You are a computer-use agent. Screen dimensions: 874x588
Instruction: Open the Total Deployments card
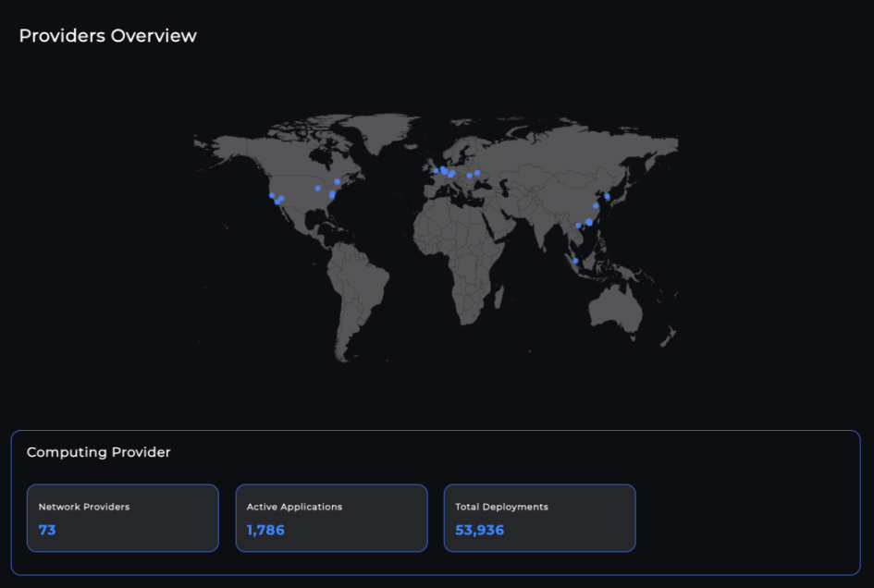coord(539,518)
